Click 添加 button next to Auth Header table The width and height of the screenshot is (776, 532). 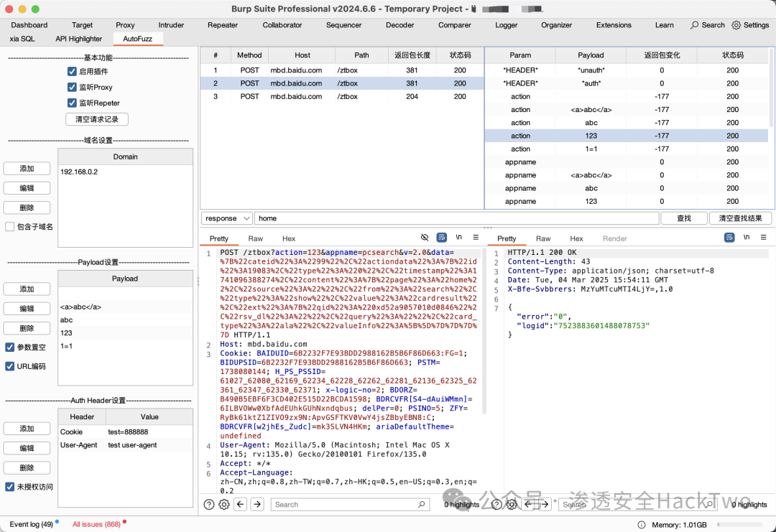pos(27,429)
